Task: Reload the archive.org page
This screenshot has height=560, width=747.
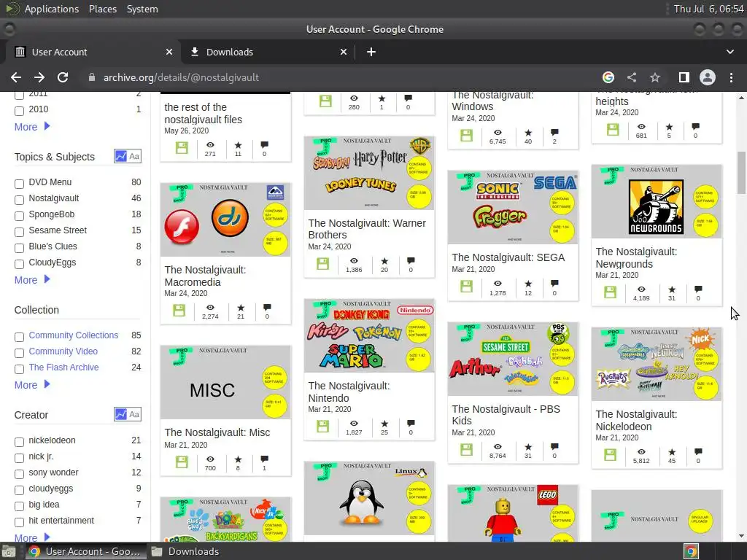Action: point(63,77)
